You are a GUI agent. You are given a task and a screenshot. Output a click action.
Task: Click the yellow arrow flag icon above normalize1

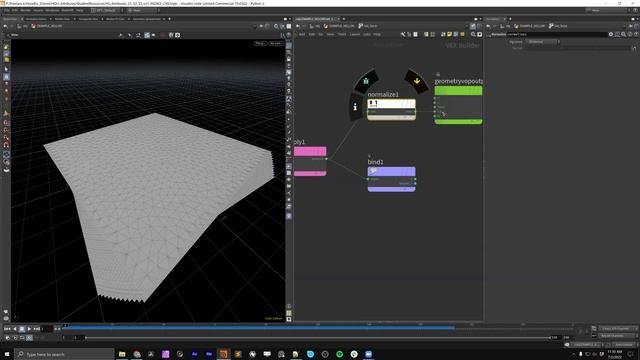point(417,81)
